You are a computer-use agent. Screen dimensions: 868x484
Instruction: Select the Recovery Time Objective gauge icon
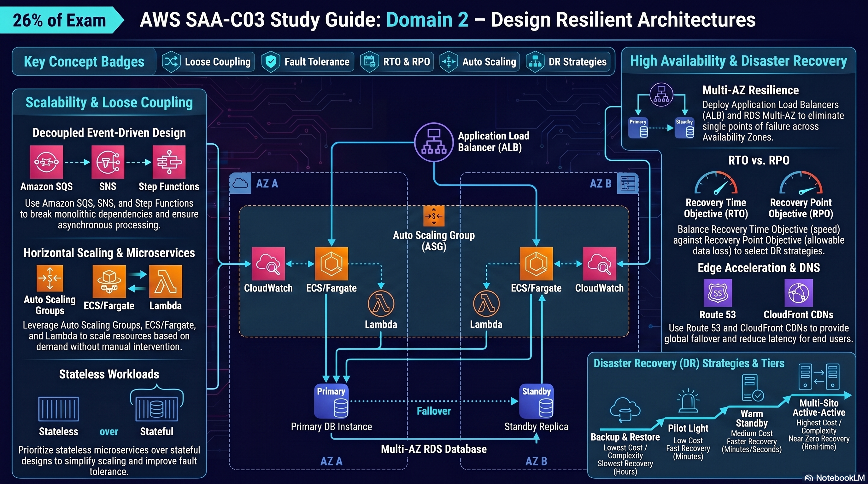coord(716,183)
